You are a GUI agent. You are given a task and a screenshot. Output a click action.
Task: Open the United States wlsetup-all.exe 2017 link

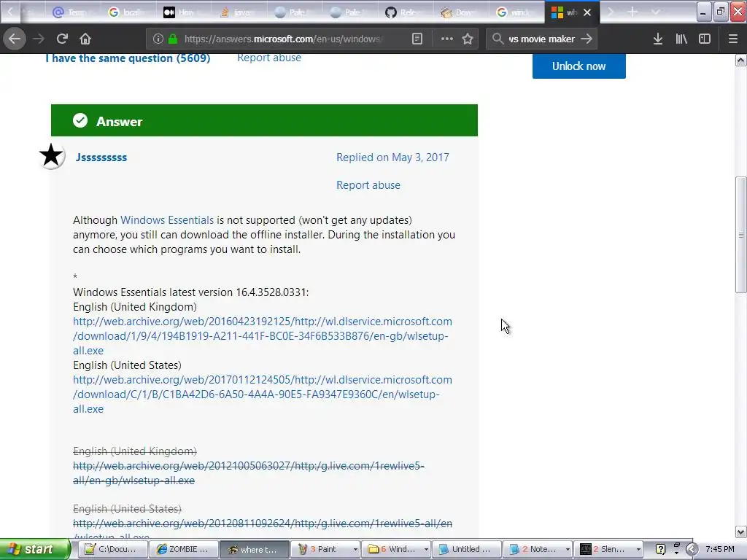(x=263, y=394)
